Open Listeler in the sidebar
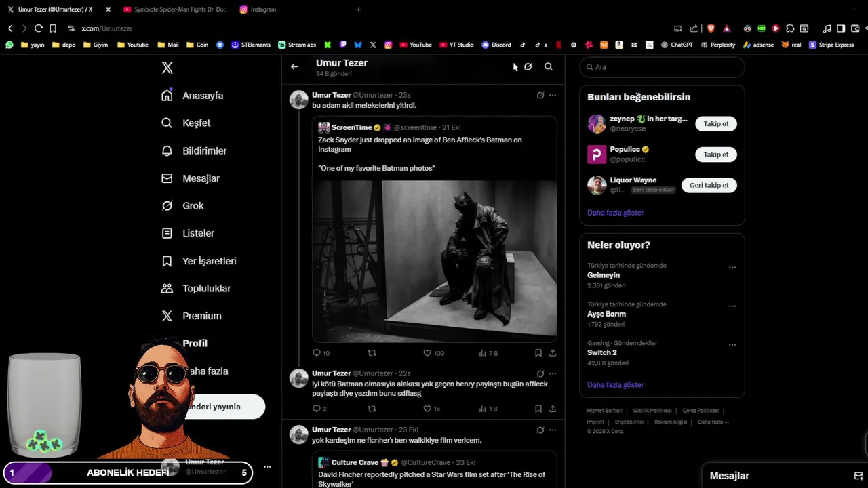 click(x=188, y=233)
